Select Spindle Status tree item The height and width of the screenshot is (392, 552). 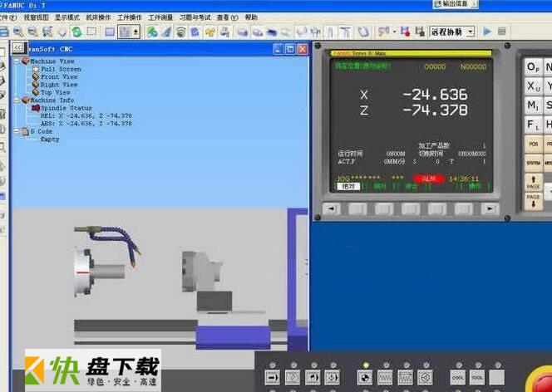pyautogui.click(x=67, y=108)
